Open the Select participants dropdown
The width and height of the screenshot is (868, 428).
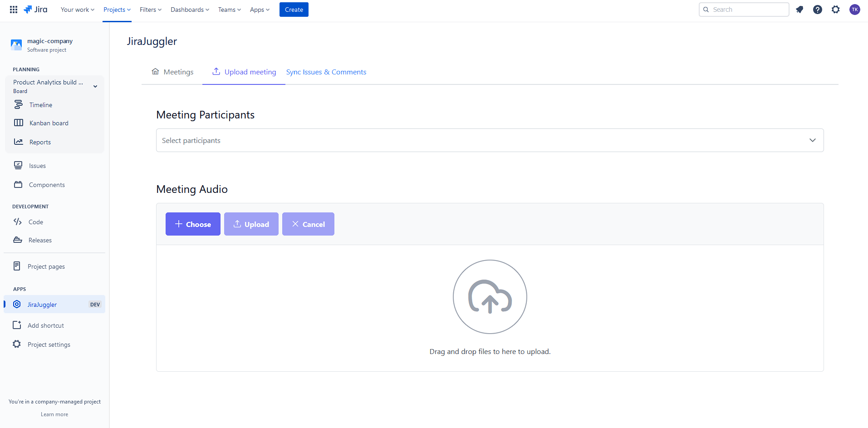(490, 140)
